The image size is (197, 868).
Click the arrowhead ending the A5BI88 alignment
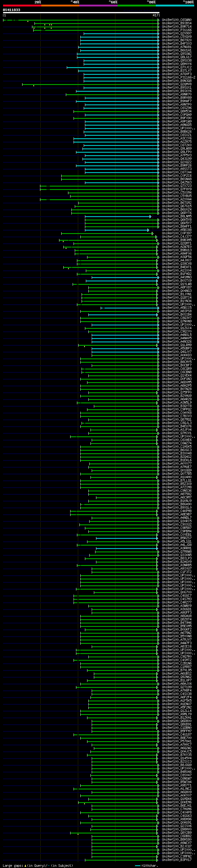click(148, 230)
